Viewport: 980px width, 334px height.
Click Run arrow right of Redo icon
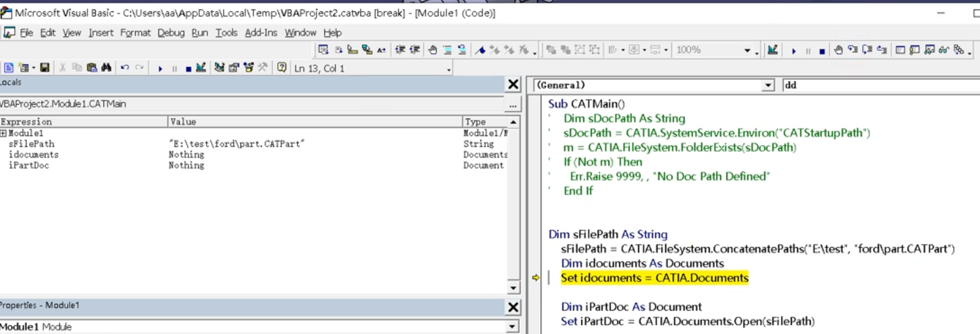[x=160, y=69]
